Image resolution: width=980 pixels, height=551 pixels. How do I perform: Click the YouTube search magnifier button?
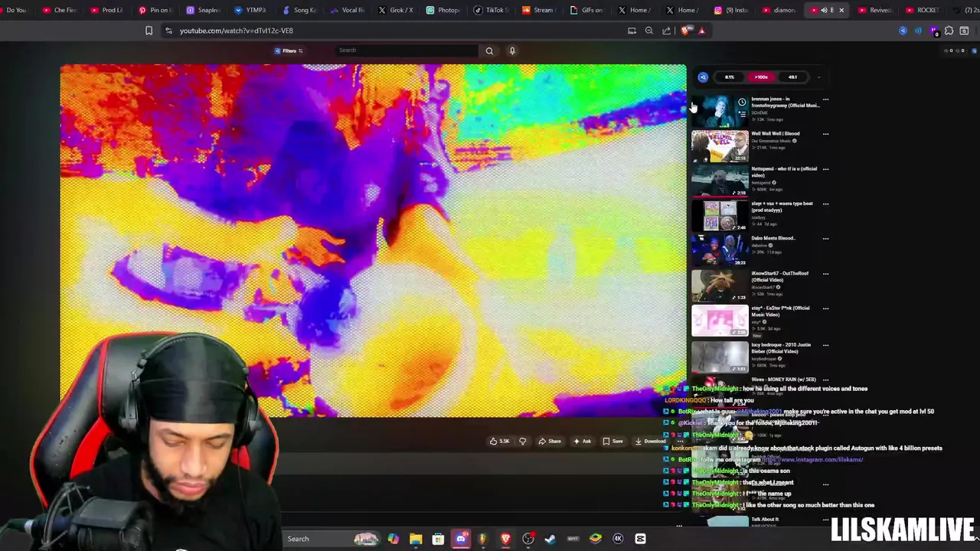click(489, 51)
